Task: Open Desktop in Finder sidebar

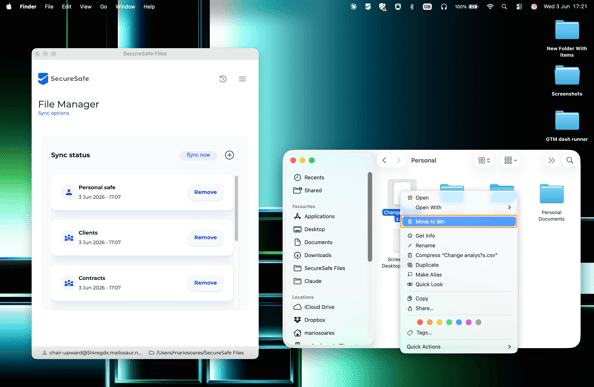Action: (x=310, y=229)
